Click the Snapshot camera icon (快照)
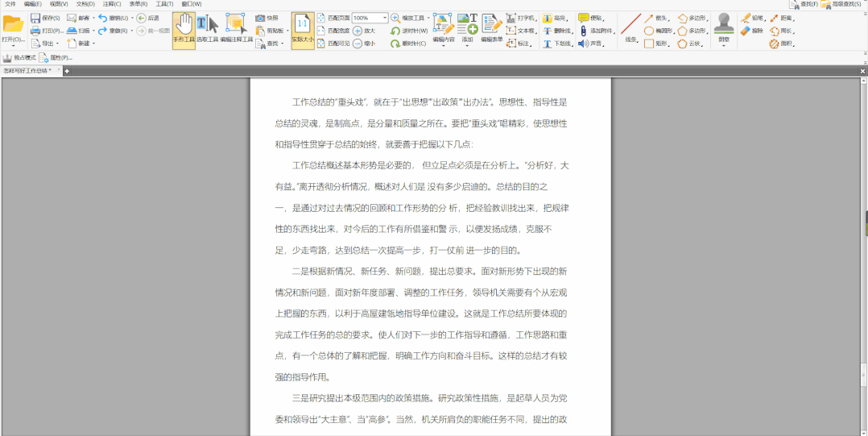 pyautogui.click(x=261, y=17)
